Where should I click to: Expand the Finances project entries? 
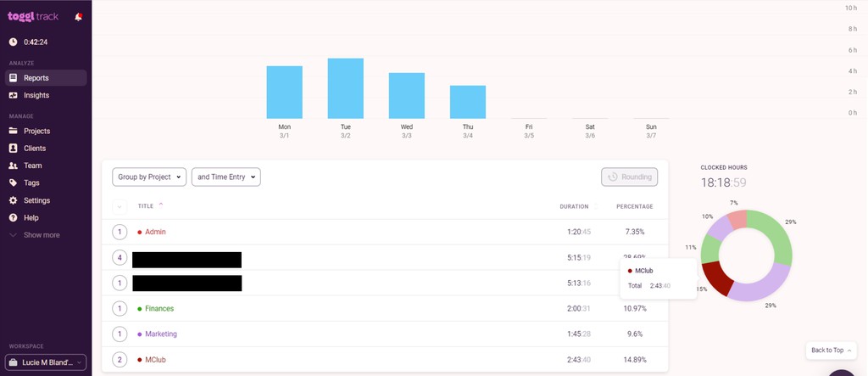pos(120,308)
